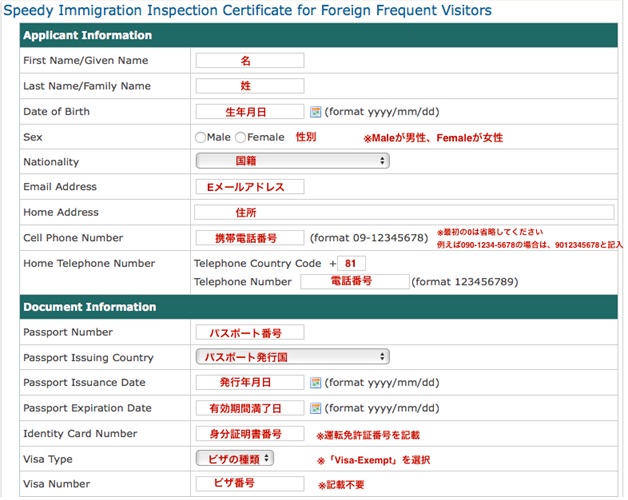This screenshot has width=628, height=500.
Task: Click the Last Name/Family Name field
Action: 250,86
